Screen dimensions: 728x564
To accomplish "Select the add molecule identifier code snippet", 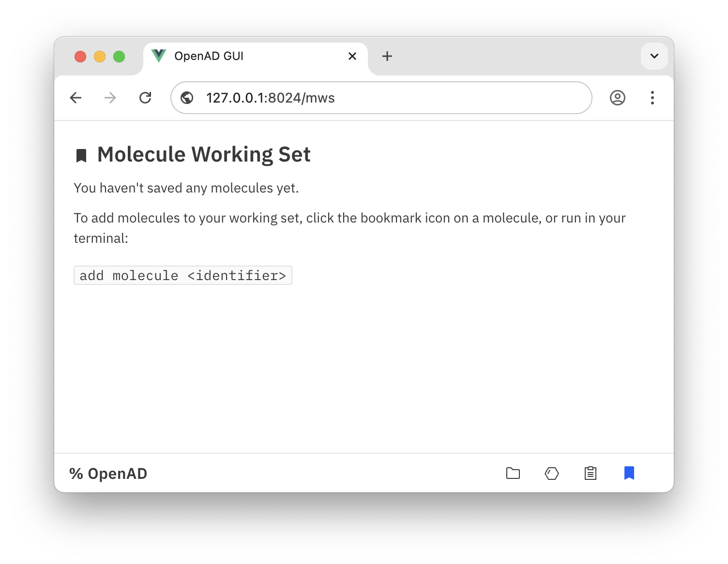I will 182,275.
